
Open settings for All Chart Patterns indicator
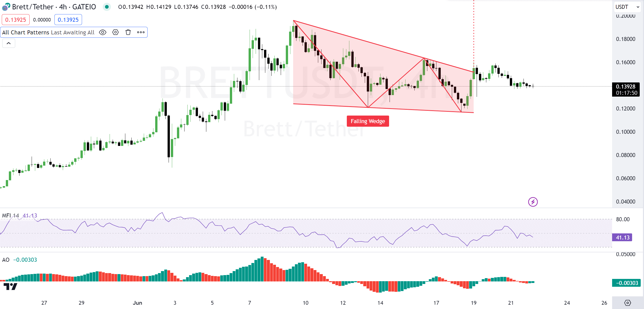click(115, 32)
